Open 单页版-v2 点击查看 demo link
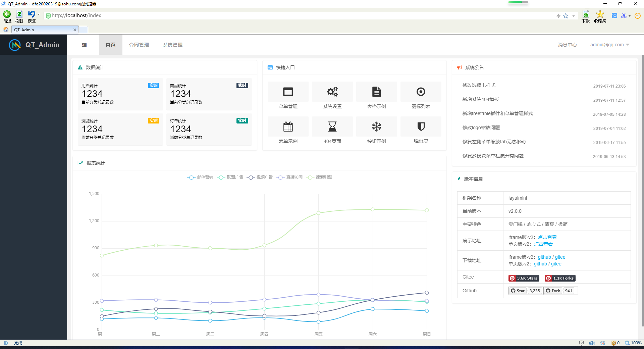The width and height of the screenshot is (644, 349). click(543, 244)
